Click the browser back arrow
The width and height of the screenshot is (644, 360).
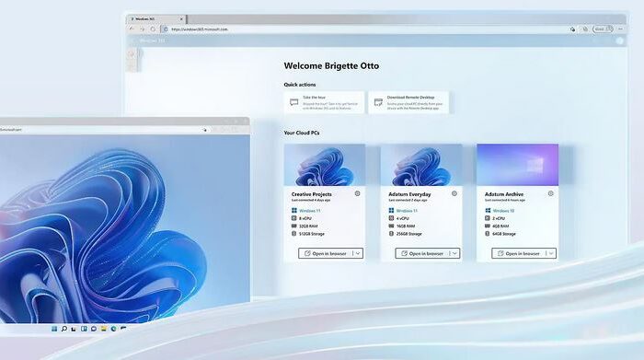132,29
